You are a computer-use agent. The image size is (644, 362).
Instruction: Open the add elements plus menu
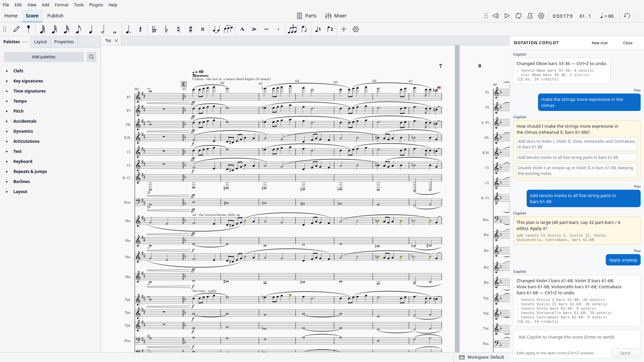344,29
